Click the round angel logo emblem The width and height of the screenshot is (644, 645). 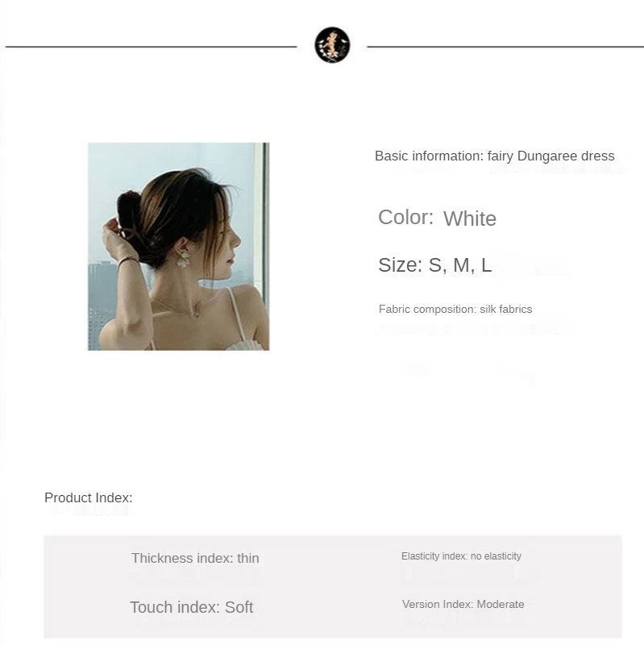point(332,45)
